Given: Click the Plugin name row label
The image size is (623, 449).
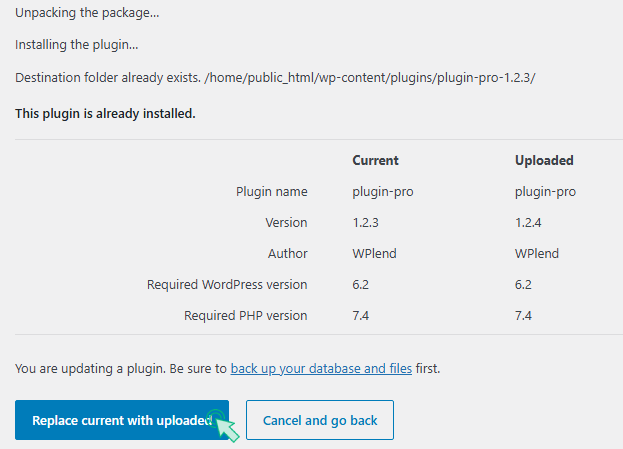Looking at the screenshot, I should [272, 192].
